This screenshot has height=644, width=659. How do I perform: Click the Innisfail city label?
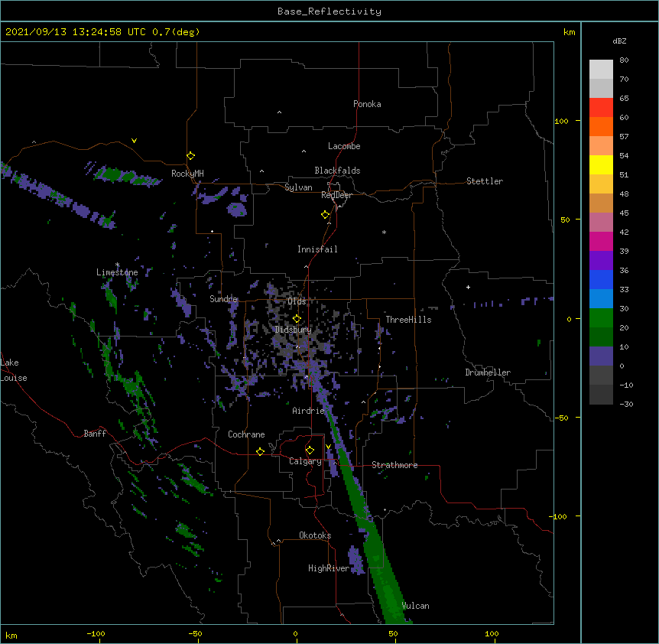tap(317, 249)
